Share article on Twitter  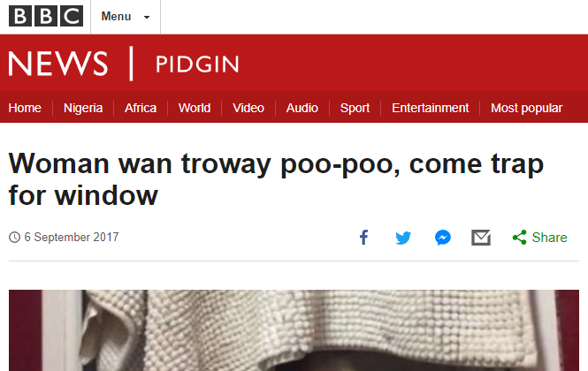[403, 238]
